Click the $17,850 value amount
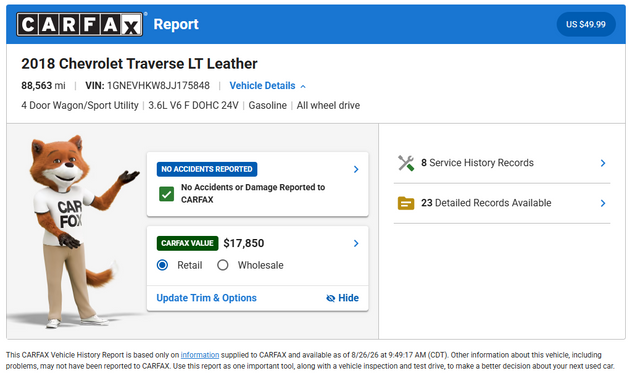The width and height of the screenshot is (640, 383). (244, 243)
